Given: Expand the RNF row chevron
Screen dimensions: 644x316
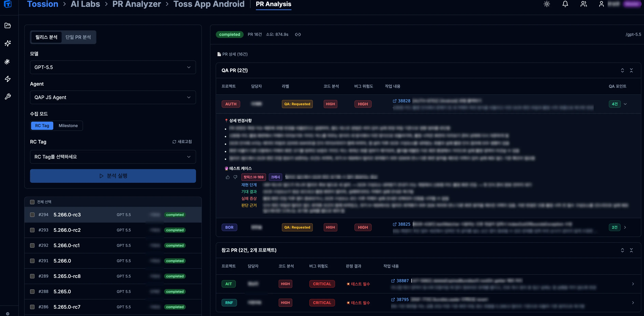Looking at the screenshot, I should click(633, 303).
